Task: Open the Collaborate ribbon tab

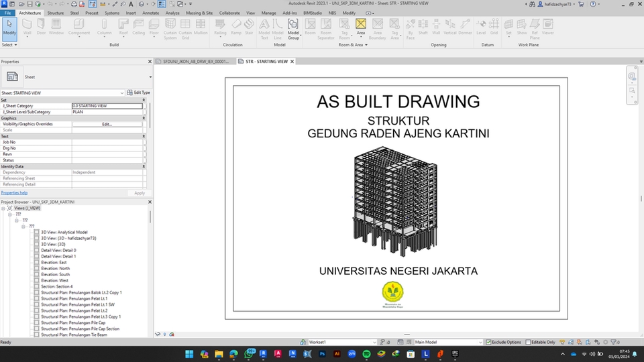Action: point(229,13)
